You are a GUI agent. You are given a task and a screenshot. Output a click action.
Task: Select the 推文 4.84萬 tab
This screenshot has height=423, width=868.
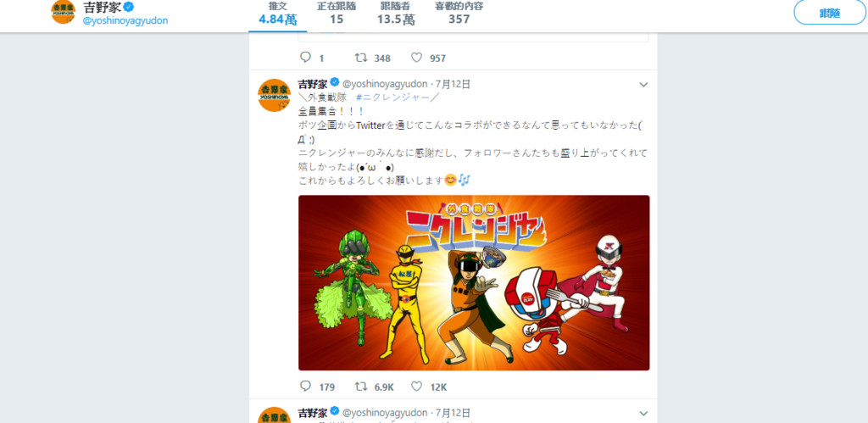[x=278, y=14]
